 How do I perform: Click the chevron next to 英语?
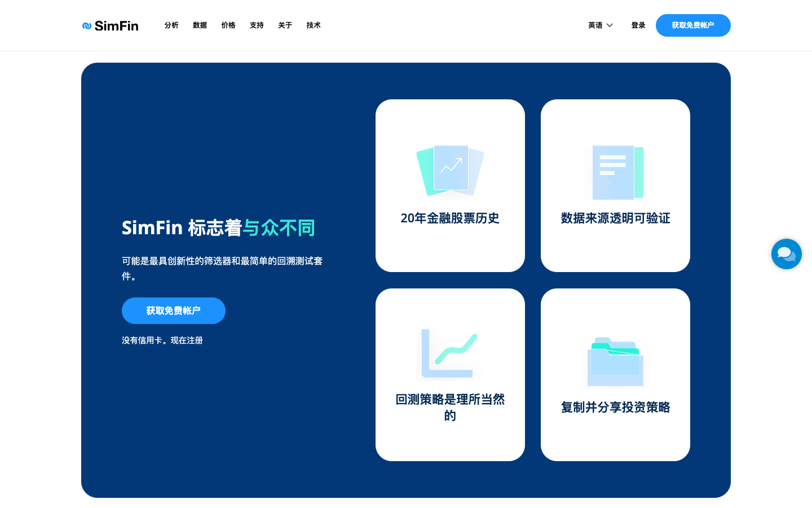(608, 26)
